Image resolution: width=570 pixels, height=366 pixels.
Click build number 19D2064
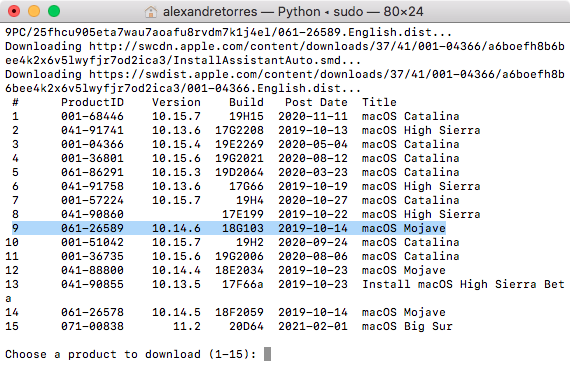click(239, 172)
